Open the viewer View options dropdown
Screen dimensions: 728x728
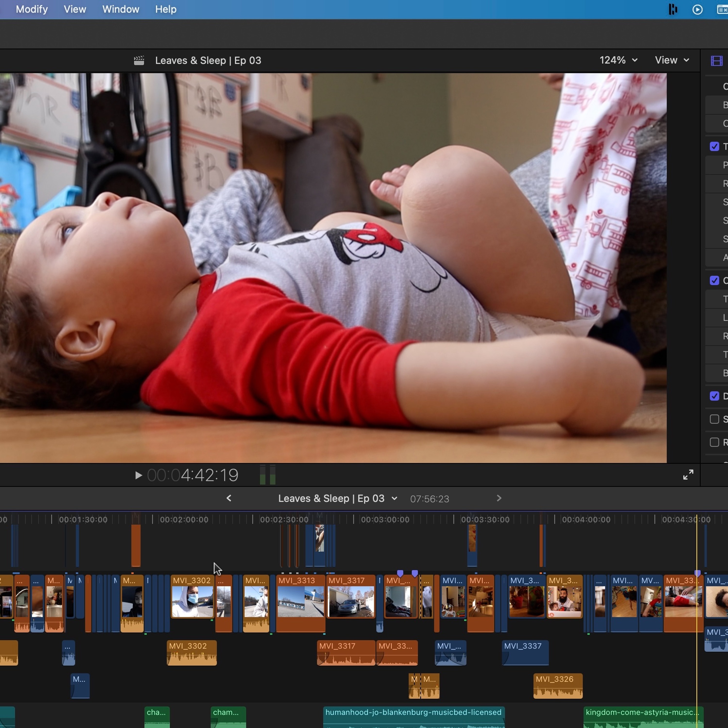point(672,60)
